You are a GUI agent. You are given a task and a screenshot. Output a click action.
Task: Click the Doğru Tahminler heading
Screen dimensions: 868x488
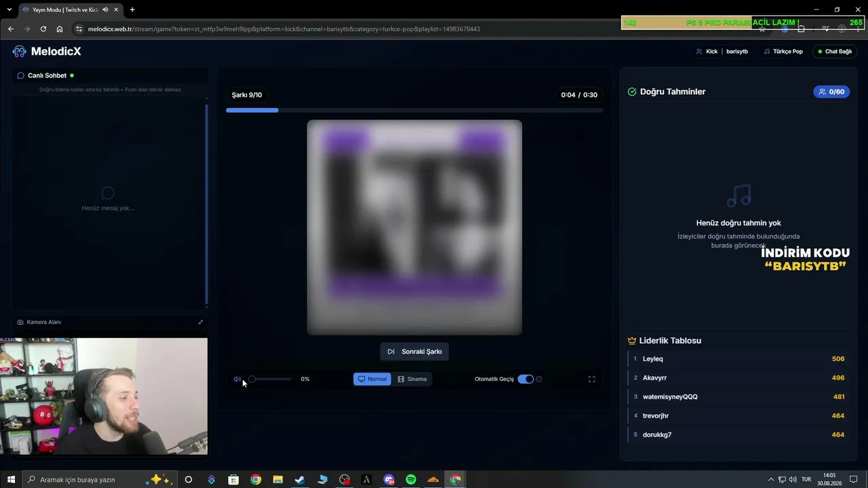(673, 91)
